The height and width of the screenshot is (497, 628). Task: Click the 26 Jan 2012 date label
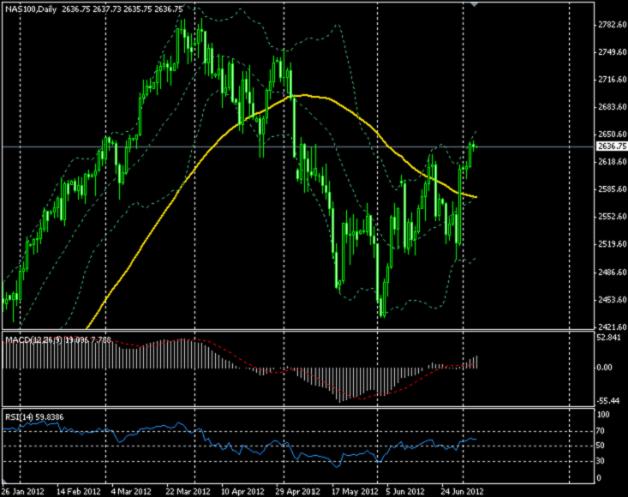23,491
